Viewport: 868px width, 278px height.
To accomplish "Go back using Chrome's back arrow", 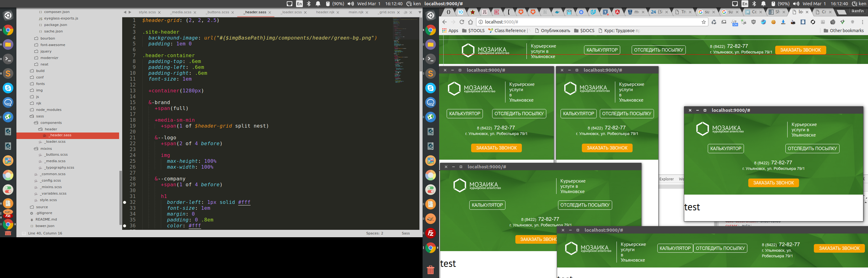I will click(445, 22).
